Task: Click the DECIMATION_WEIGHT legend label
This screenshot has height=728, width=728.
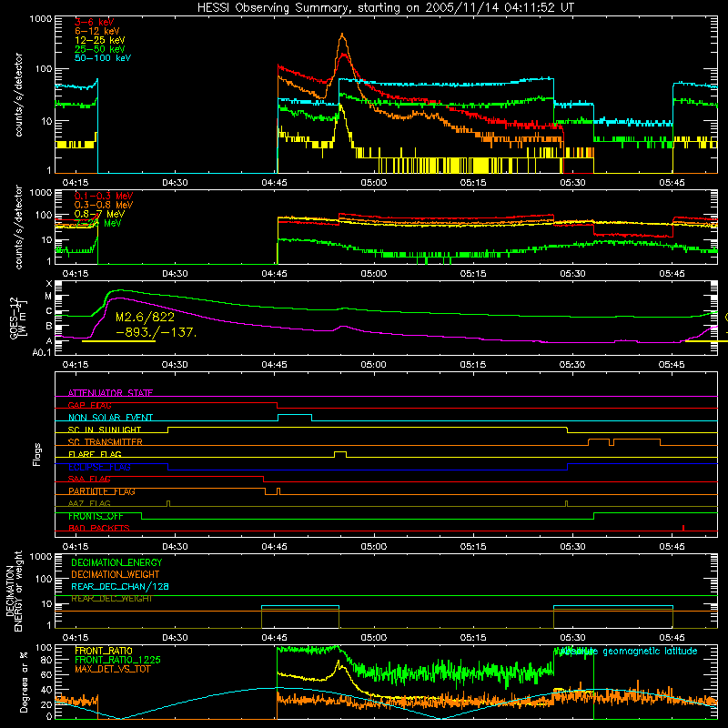Action: pyautogui.click(x=116, y=574)
